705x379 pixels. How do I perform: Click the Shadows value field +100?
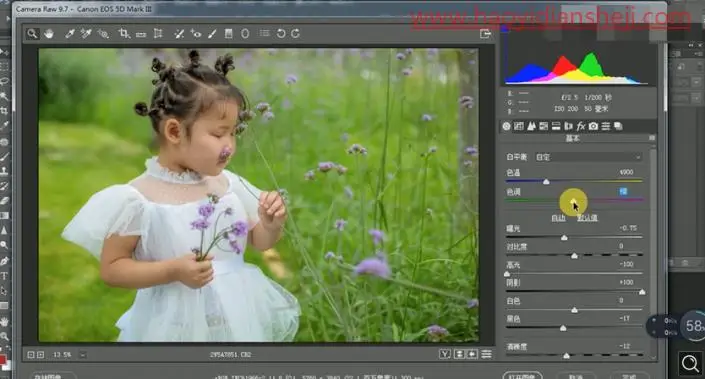pos(626,282)
